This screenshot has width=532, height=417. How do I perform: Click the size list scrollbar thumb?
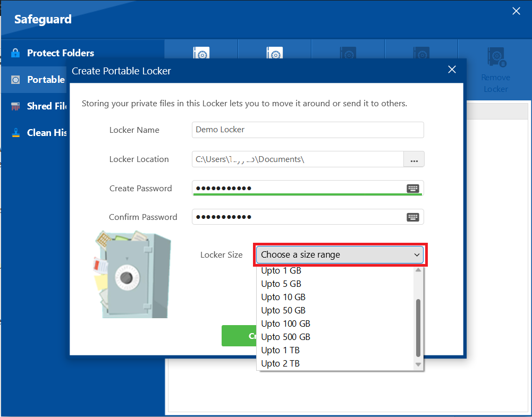[x=418, y=328]
